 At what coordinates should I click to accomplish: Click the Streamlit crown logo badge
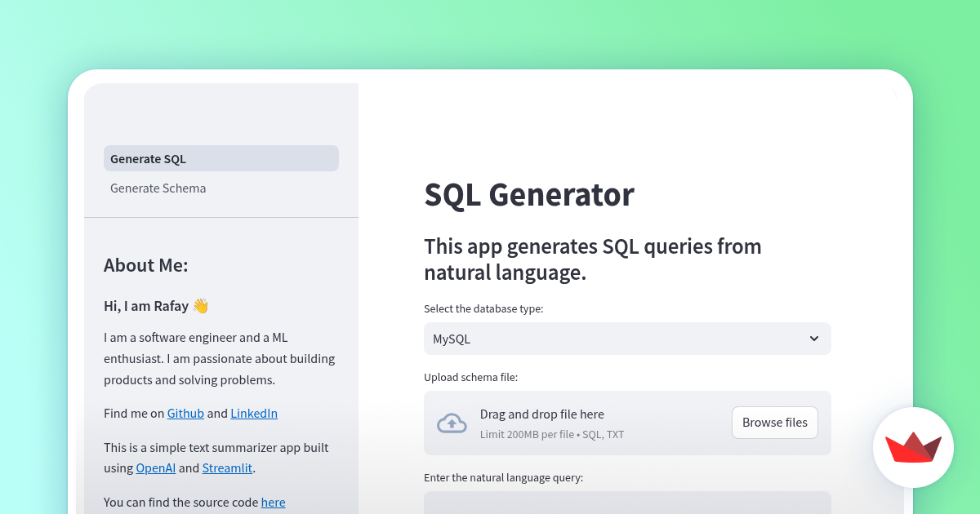913,447
